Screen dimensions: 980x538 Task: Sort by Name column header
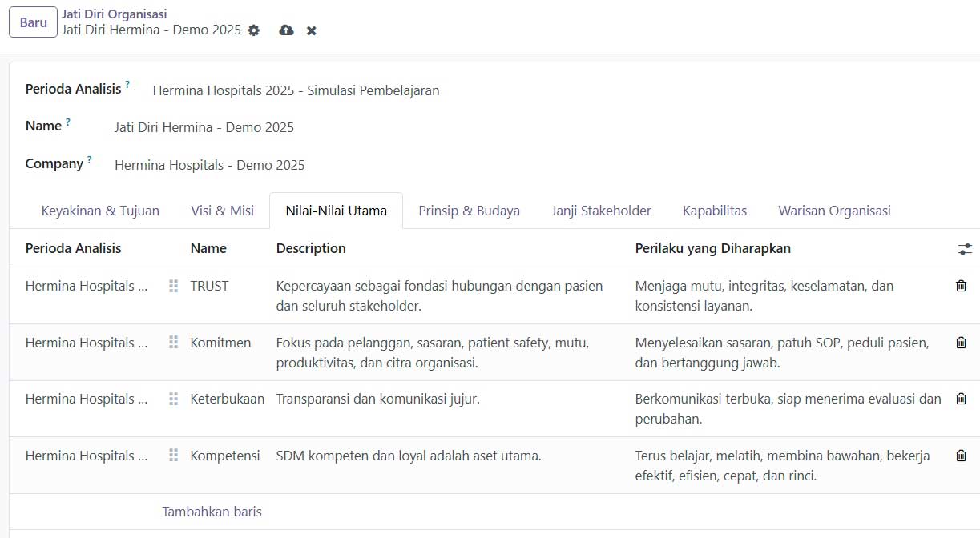(208, 248)
